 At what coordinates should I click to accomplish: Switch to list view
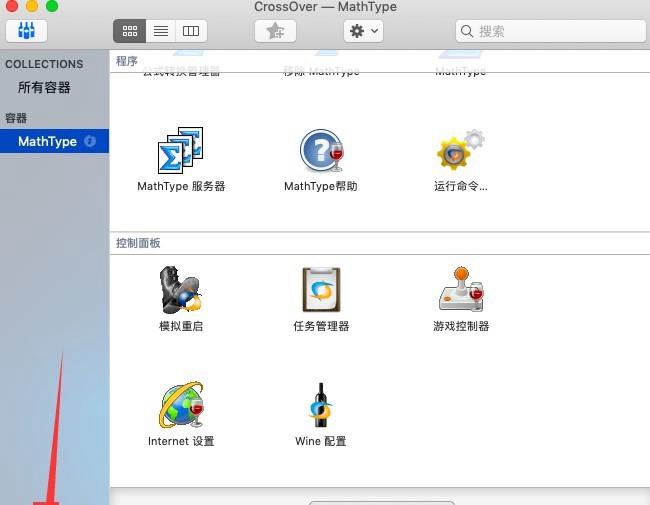point(161,31)
